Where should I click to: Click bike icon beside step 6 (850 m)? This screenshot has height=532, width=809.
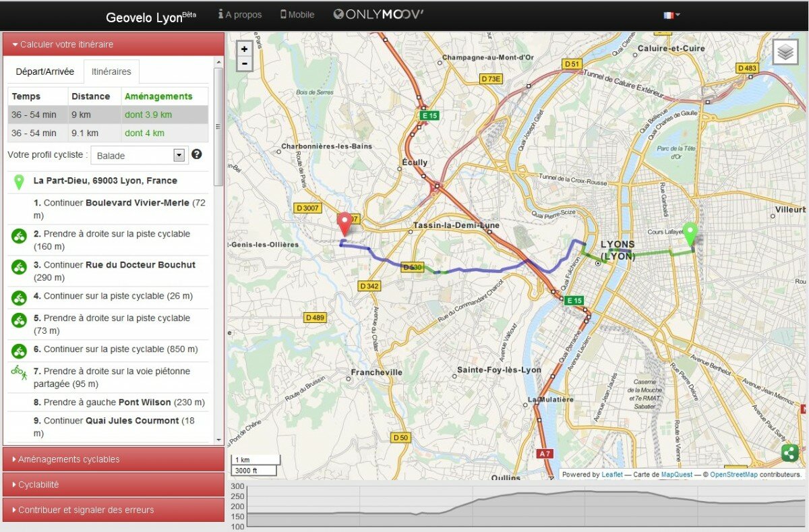(19, 351)
